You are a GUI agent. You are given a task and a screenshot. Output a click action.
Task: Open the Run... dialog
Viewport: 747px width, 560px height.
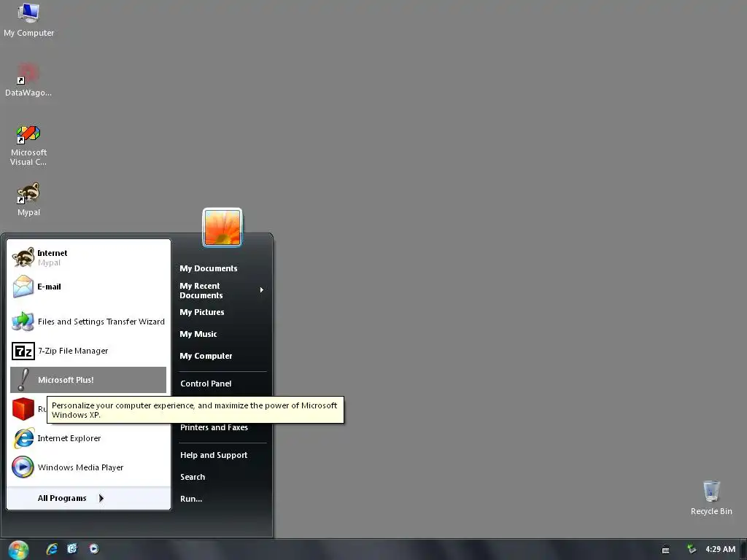(x=222, y=499)
